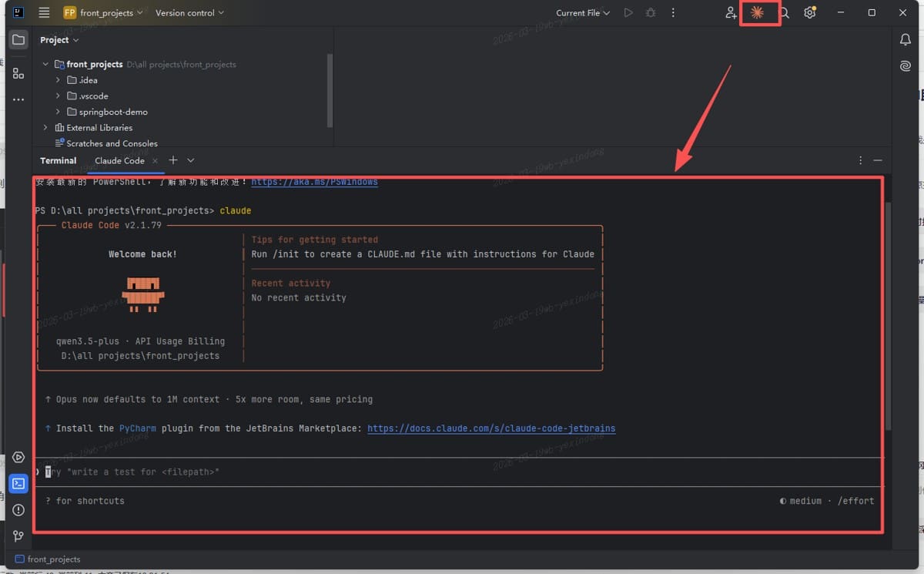The height and width of the screenshot is (574, 924).
Task: Open the Project tool window icon
Action: click(x=18, y=40)
